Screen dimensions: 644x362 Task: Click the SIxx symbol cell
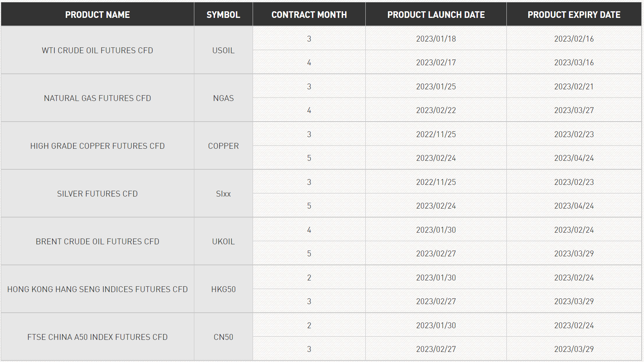223,193
